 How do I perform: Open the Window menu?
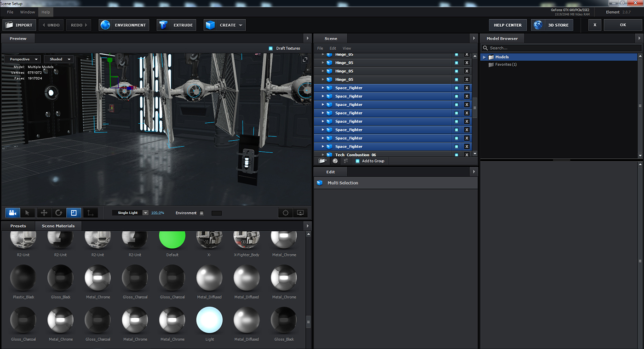28,12
